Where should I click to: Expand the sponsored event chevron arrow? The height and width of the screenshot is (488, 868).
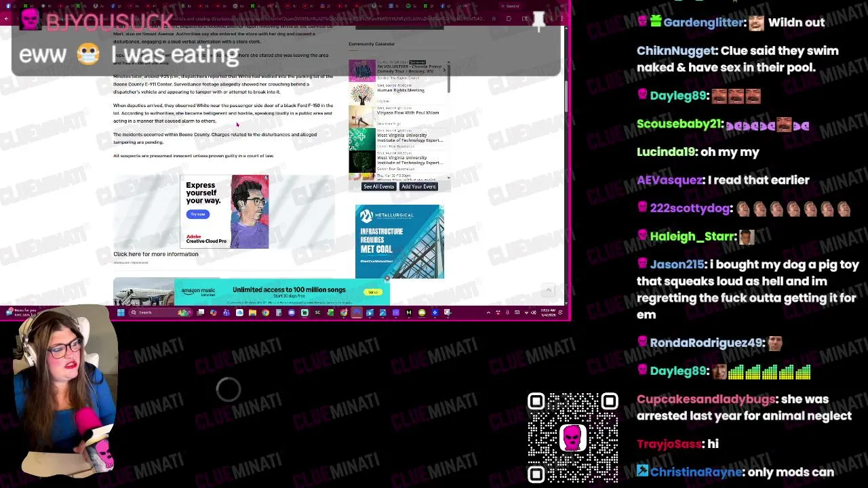[445, 70]
